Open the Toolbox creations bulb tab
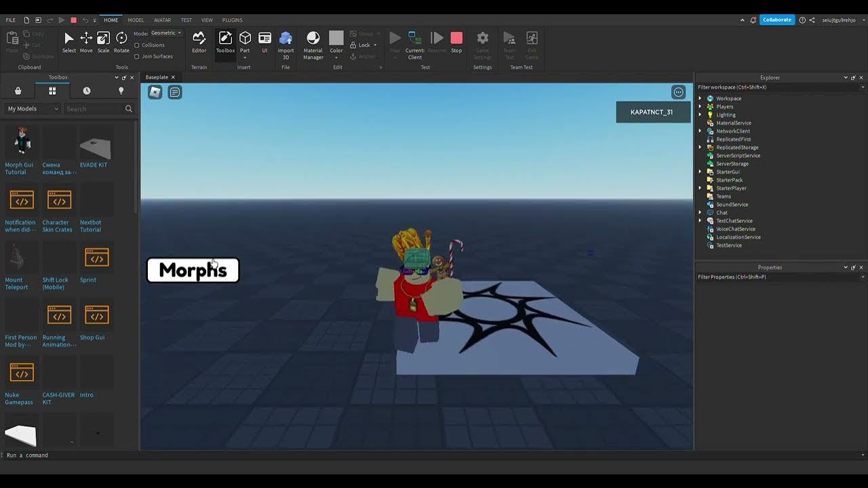The height and width of the screenshot is (488, 868). (121, 91)
